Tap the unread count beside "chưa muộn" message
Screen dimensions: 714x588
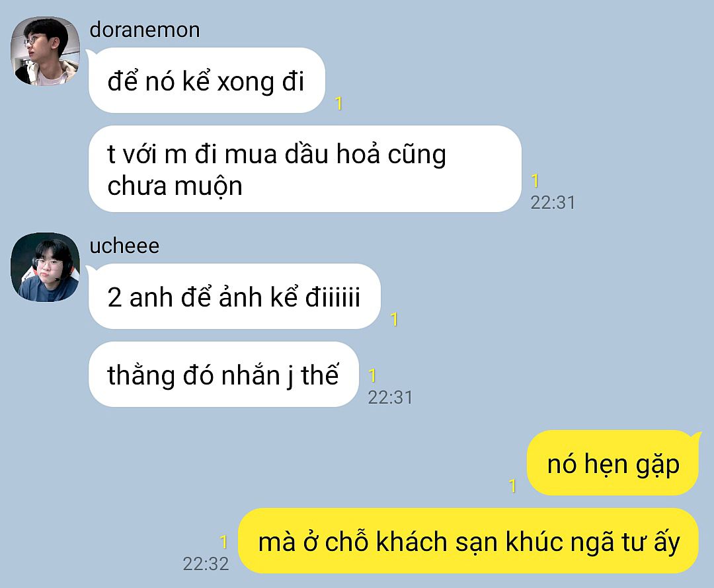coord(535,180)
